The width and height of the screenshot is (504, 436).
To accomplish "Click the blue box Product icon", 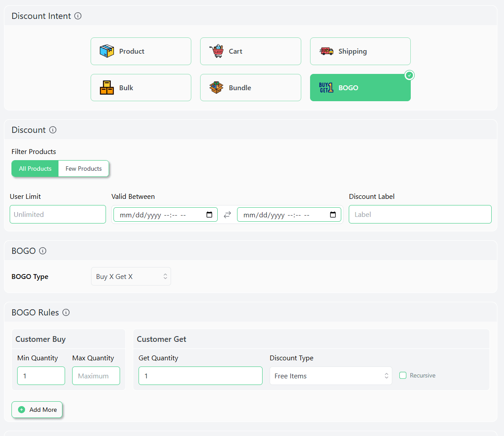I will point(107,51).
